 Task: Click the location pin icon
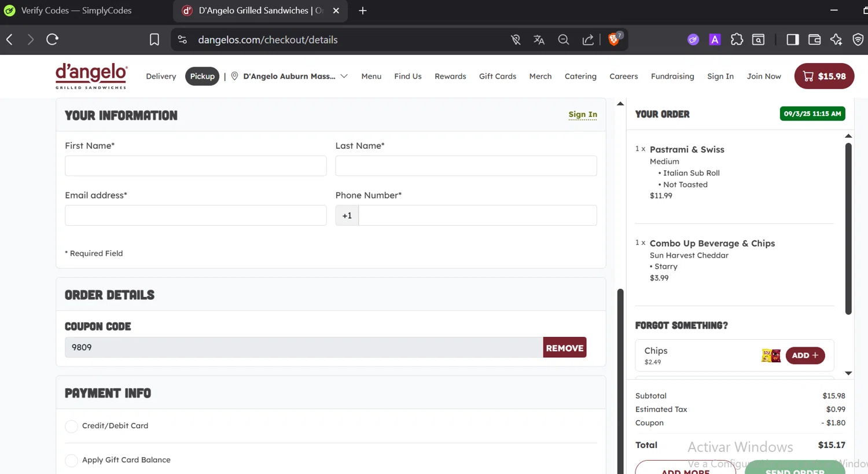coord(234,76)
